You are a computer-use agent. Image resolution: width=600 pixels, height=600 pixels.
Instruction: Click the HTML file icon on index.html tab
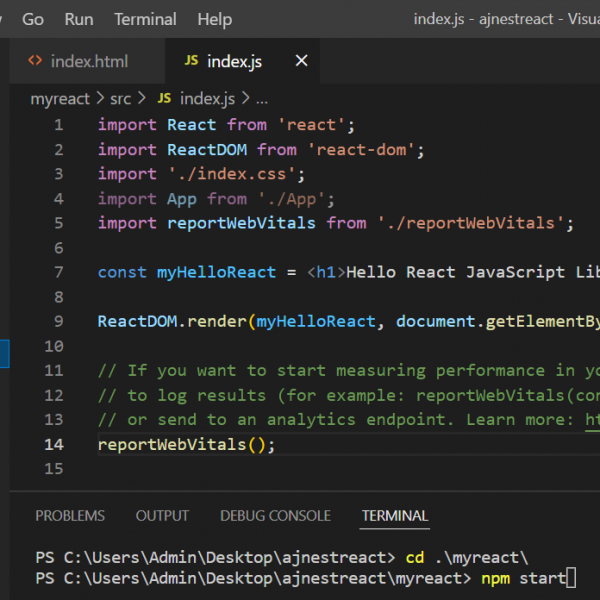35,61
